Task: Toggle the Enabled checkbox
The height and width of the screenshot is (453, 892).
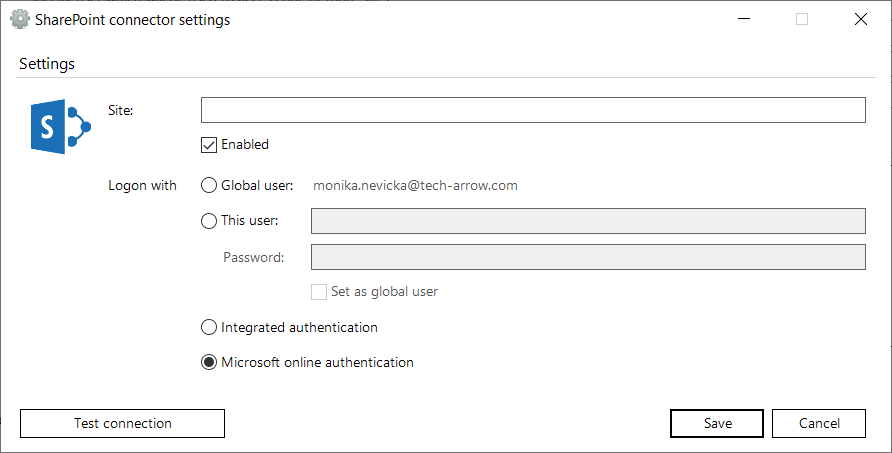Action: pos(209,145)
